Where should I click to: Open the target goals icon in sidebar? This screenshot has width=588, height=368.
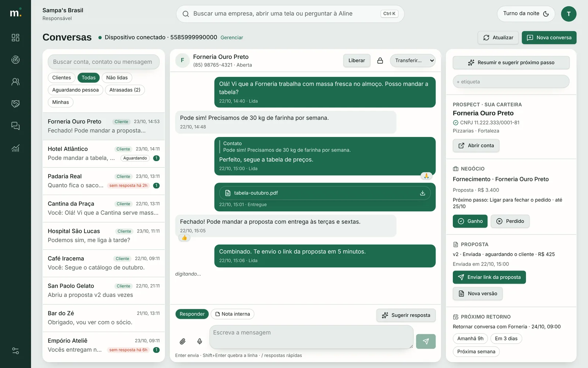(15, 60)
